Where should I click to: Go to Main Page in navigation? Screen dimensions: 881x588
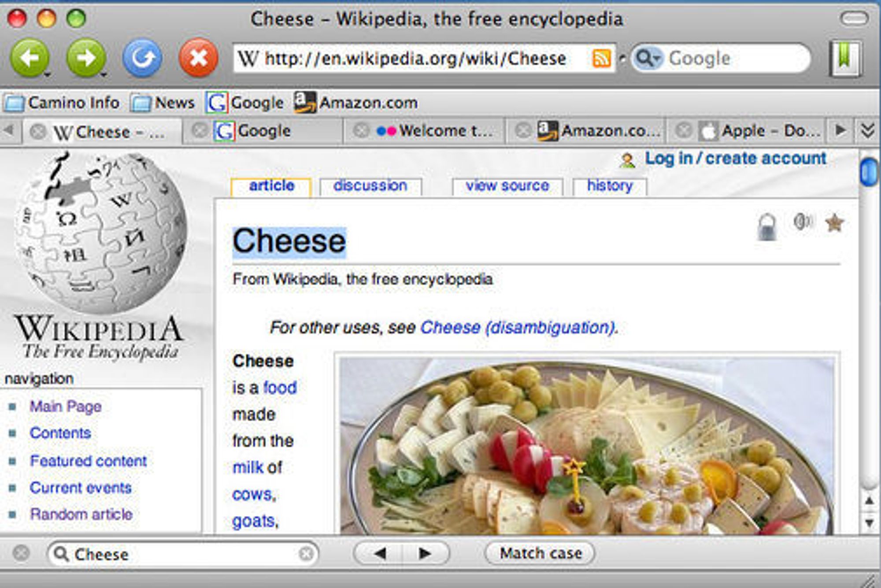point(65,406)
